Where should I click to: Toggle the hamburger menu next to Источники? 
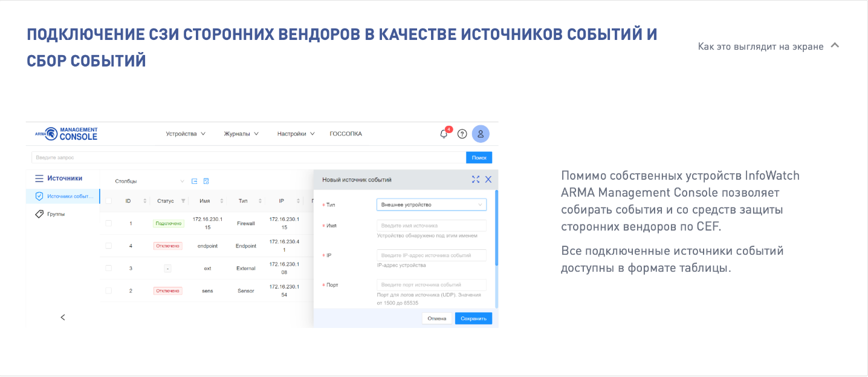(x=39, y=179)
